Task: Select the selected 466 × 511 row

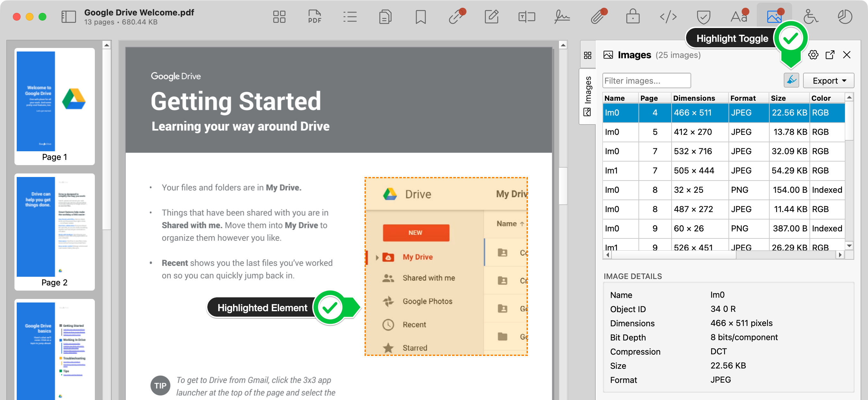Action: 723,113
